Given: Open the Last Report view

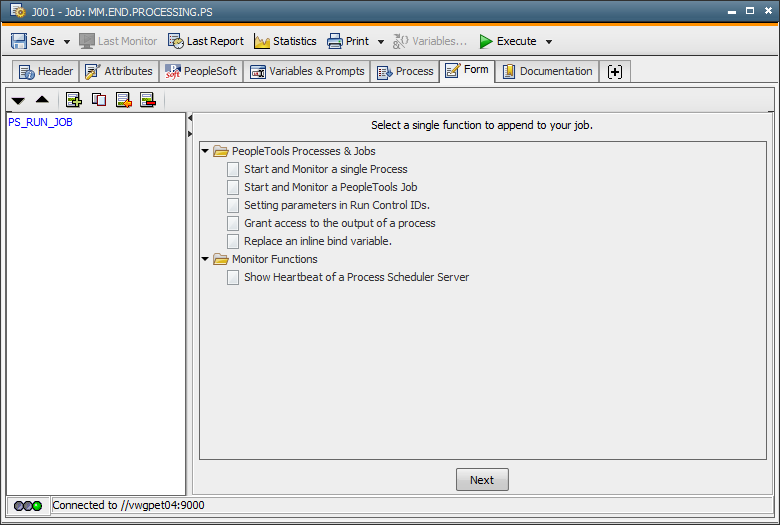Looking at the screenshot, I should [x=205, y=41].
